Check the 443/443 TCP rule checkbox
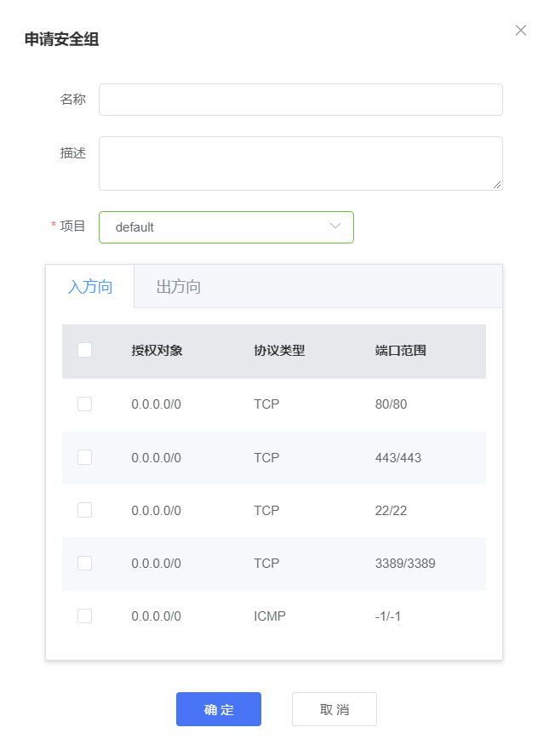The image size is (549, 756). coord(84,457)
